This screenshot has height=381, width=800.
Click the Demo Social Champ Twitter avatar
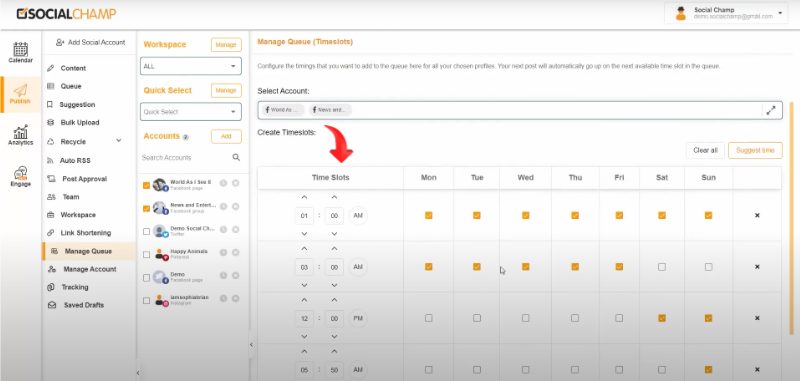160,231
